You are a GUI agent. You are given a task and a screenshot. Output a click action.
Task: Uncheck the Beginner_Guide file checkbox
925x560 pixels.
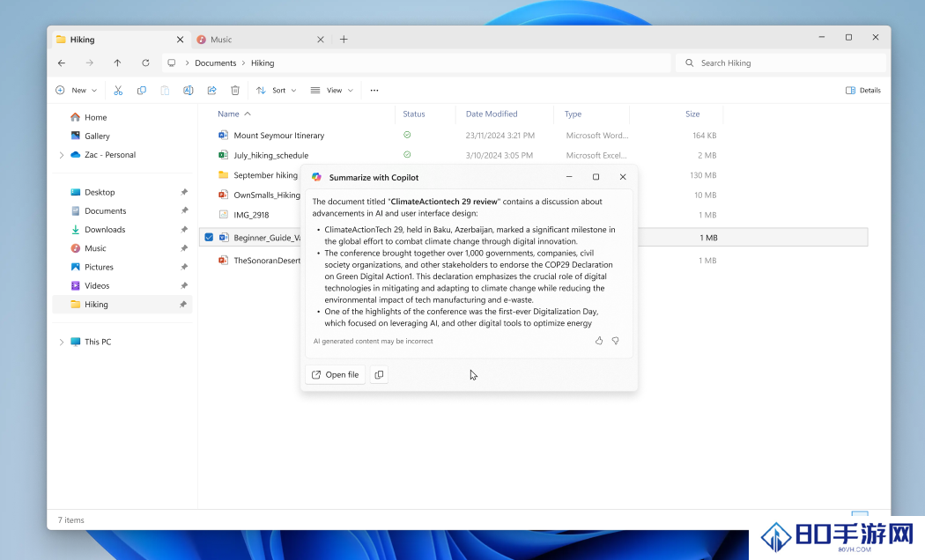209,238
